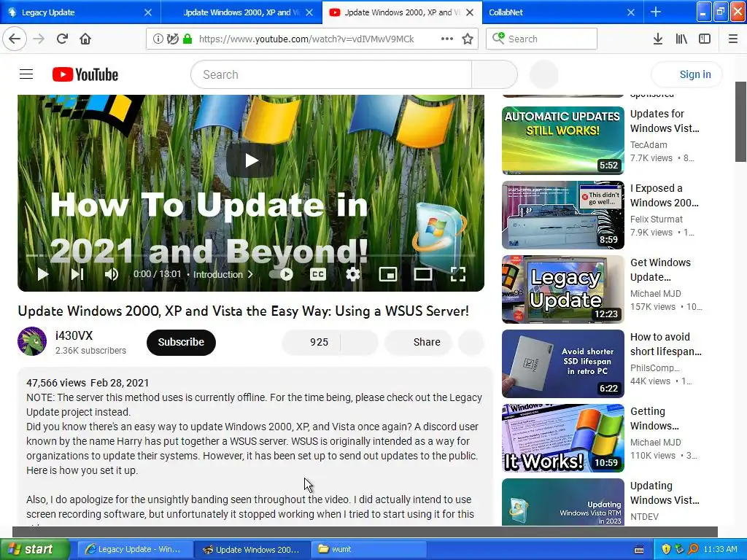Open the i430VX channel name link

[x=74, y=335]
